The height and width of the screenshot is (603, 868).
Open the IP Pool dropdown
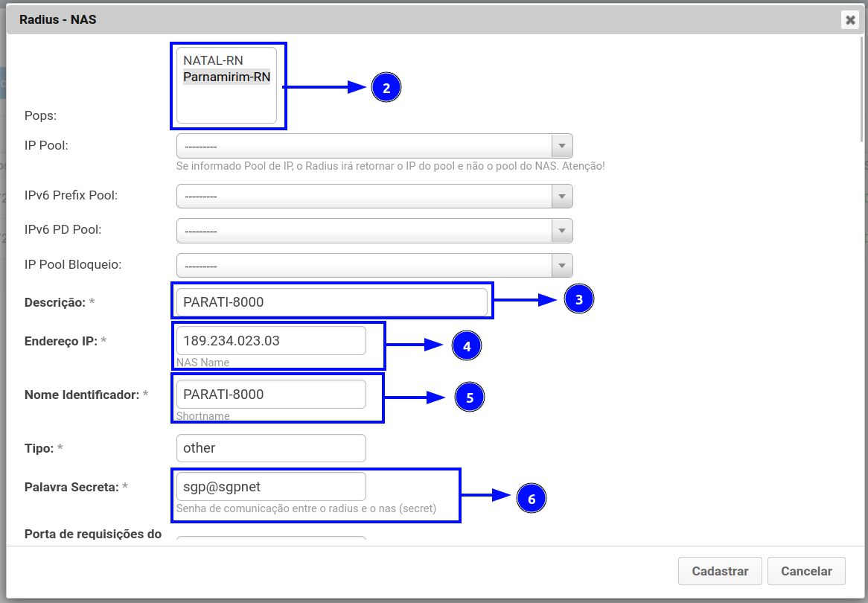click(374, 145)
